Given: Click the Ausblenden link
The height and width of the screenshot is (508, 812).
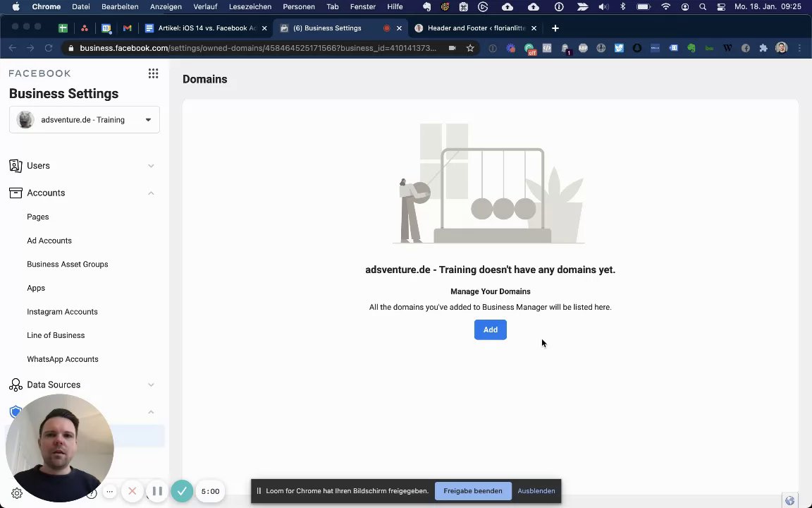Looking at the screenshot, I should coord(536,491).
